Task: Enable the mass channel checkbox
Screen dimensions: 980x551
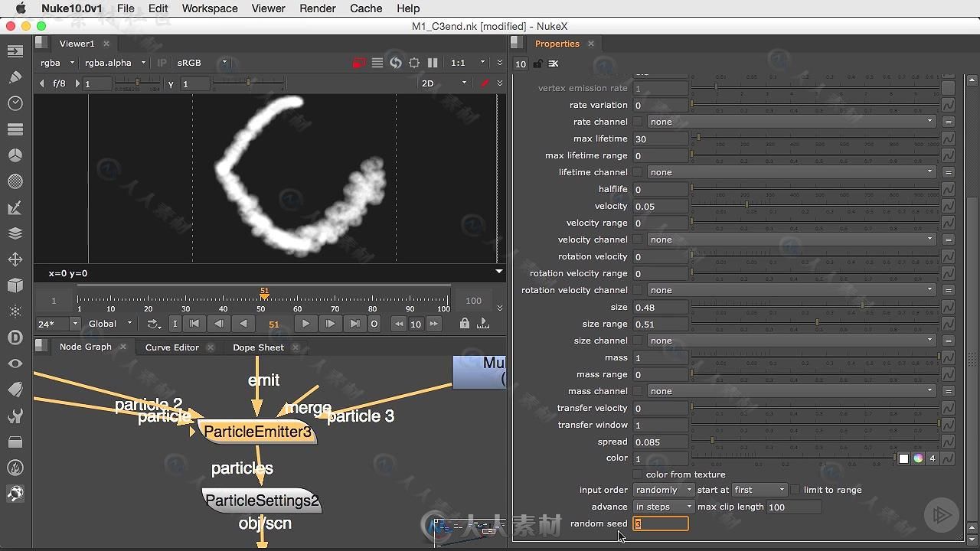Action: pos(637,391)
